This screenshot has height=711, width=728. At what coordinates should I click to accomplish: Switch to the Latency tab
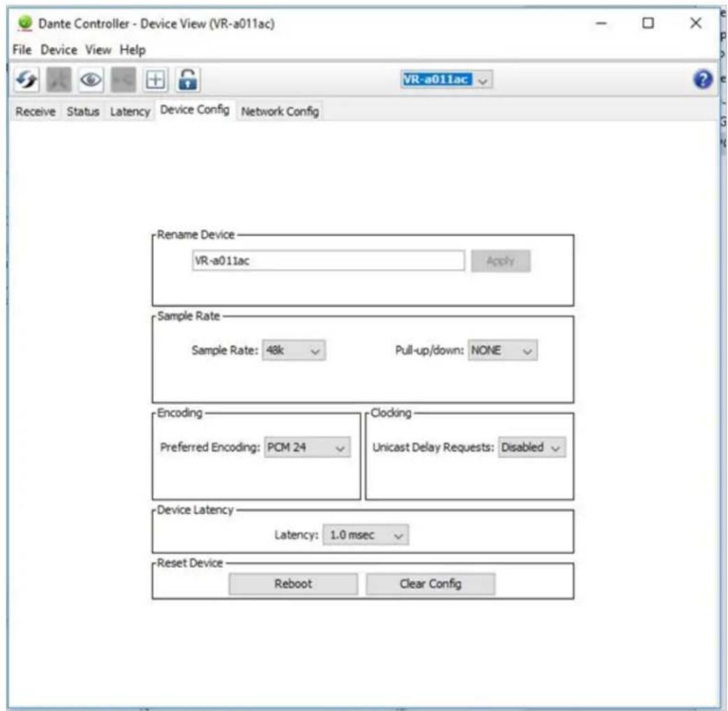(130, 112)
